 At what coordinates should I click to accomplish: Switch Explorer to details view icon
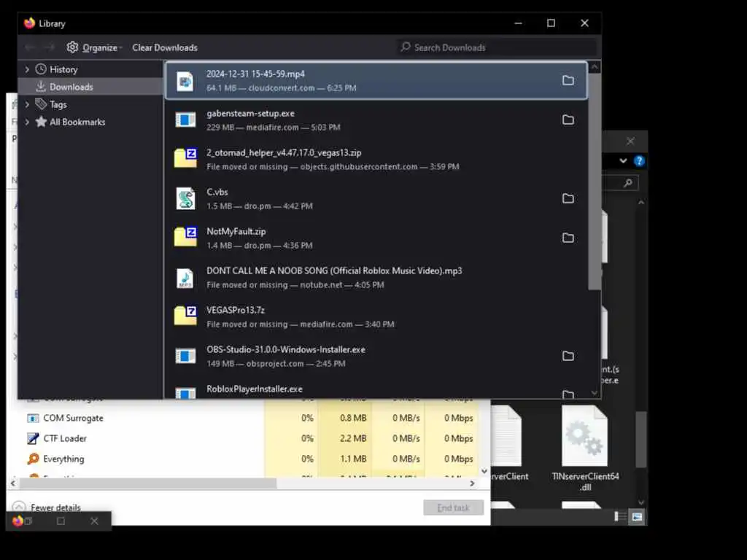coord(620,517)
